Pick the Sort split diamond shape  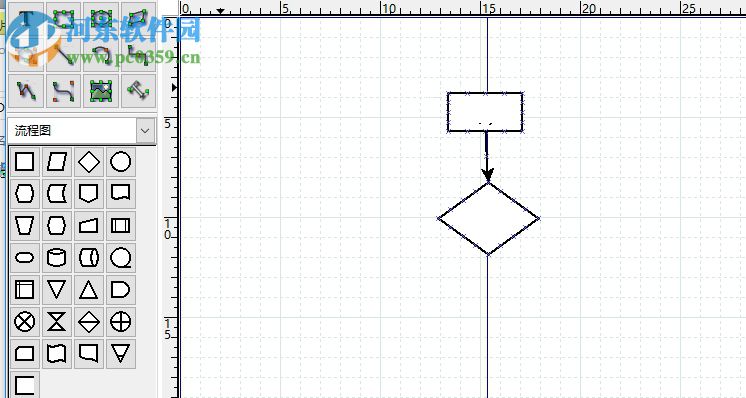point(88,322)
